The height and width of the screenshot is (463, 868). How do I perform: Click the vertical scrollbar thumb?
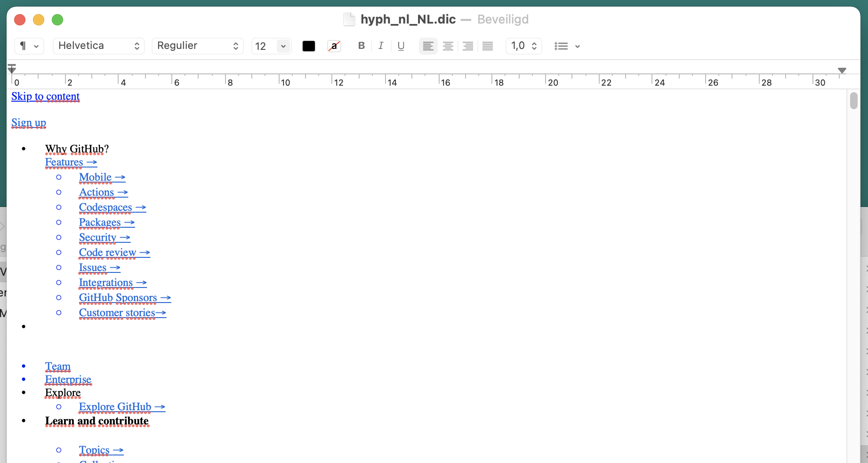tap(854, 101)
